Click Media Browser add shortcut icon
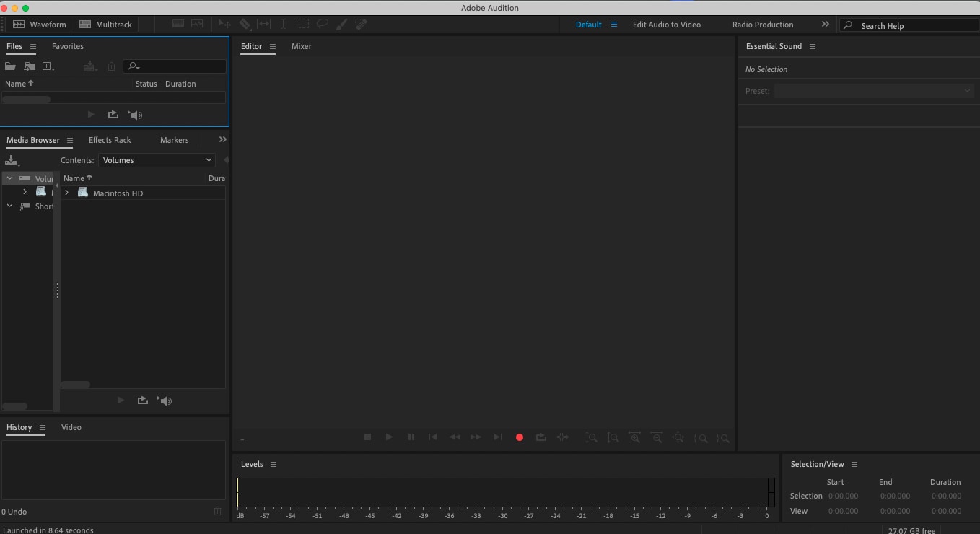This screenshot has height=534, width=980. pos(12,161)
